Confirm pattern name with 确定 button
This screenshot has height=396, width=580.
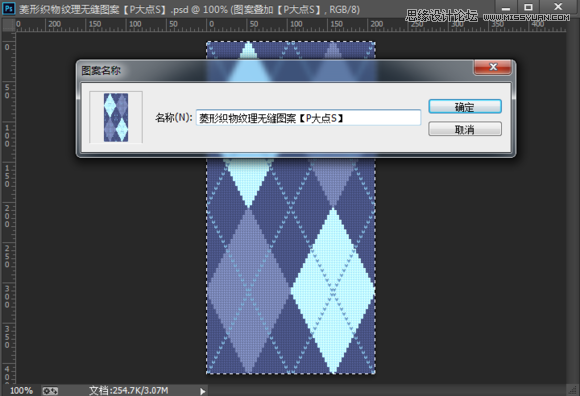(465, 106)
